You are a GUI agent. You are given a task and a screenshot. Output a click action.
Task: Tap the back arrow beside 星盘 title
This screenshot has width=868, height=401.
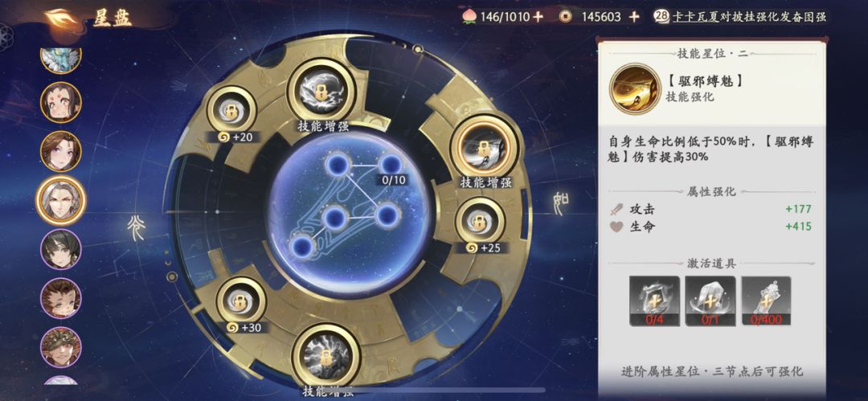click(x=61, y=18)
